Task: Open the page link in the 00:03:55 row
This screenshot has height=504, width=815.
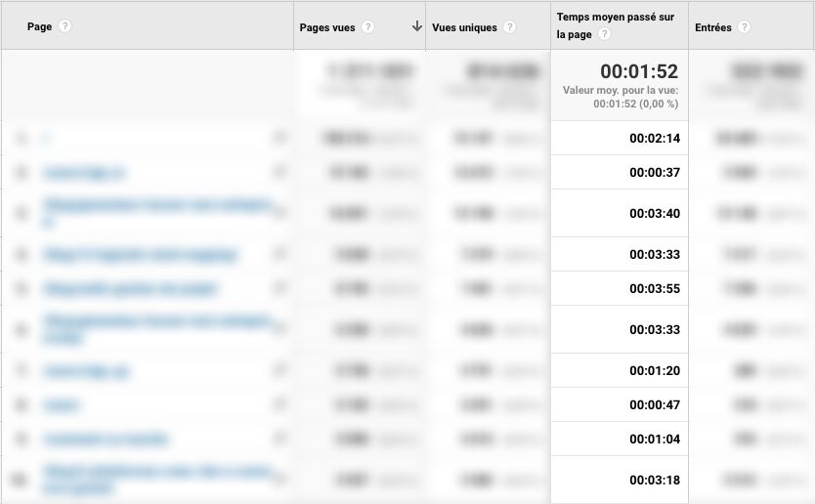Action: [x=131, y=289]
